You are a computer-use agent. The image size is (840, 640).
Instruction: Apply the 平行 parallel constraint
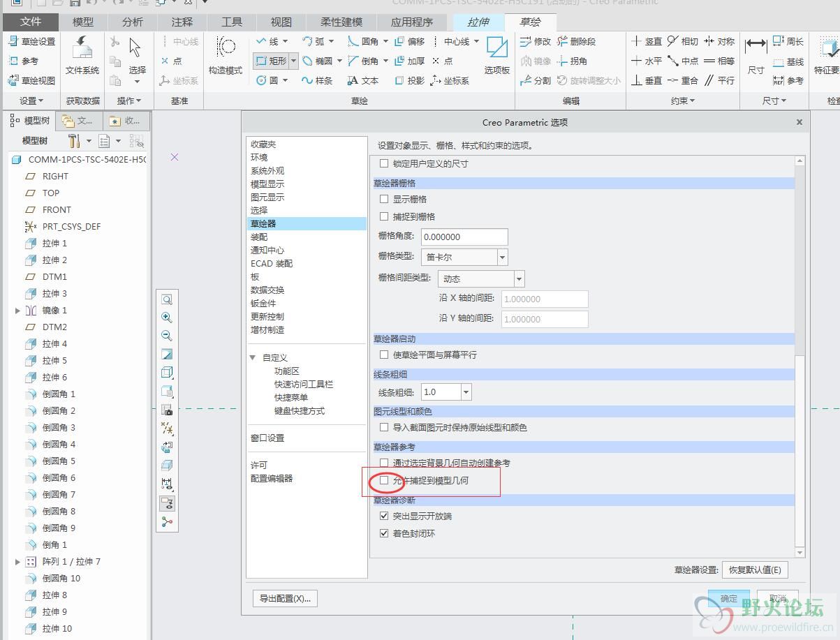[719, 80]
